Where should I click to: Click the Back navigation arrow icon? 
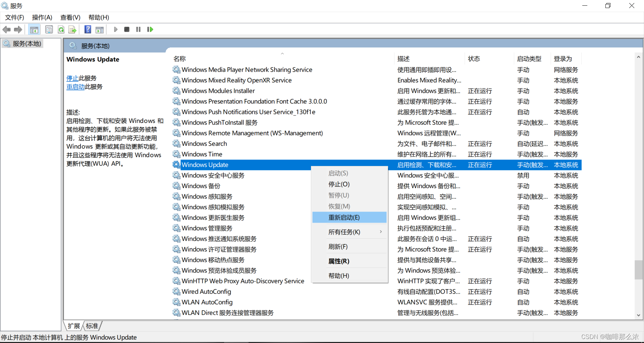coord(6,30)
